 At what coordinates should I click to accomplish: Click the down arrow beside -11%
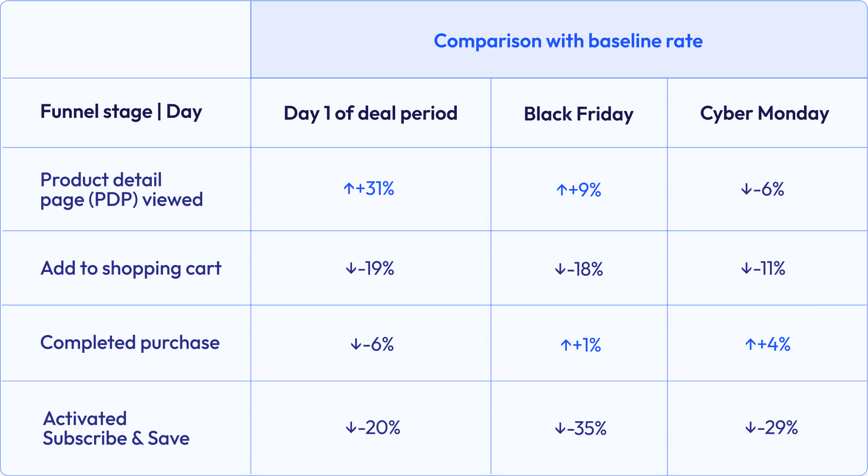746,269
